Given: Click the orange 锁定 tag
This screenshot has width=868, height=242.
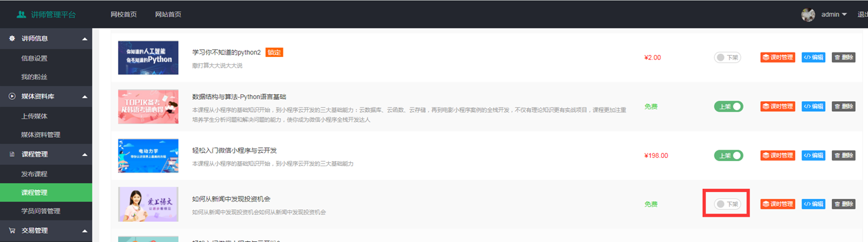Looking at the screenshot, I should (x=274, y=52).
